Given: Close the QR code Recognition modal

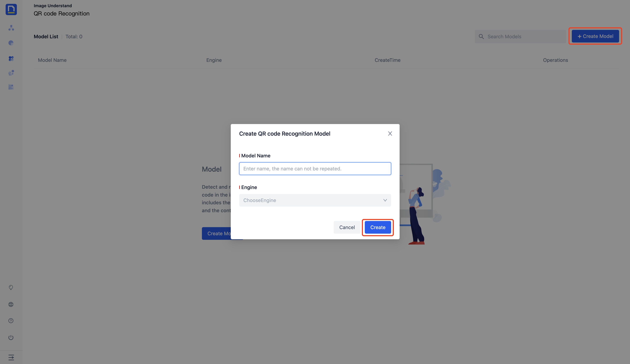Looking at the screenshot, I should (x=389, y=134).
